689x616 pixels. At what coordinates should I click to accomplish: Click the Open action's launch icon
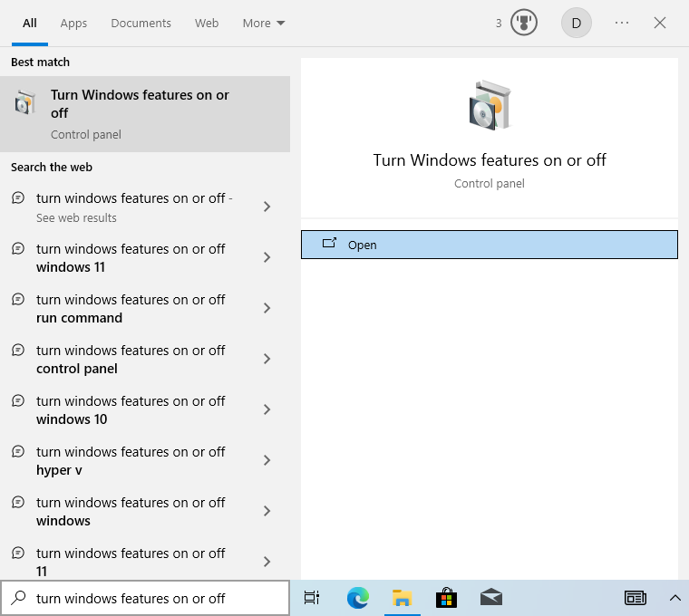(330, 243)
